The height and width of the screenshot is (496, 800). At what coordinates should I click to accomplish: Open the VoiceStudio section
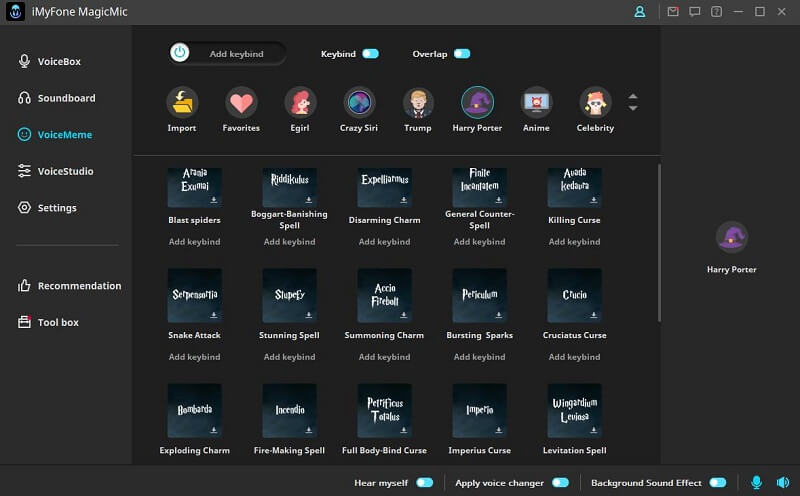tap(56, 171)
